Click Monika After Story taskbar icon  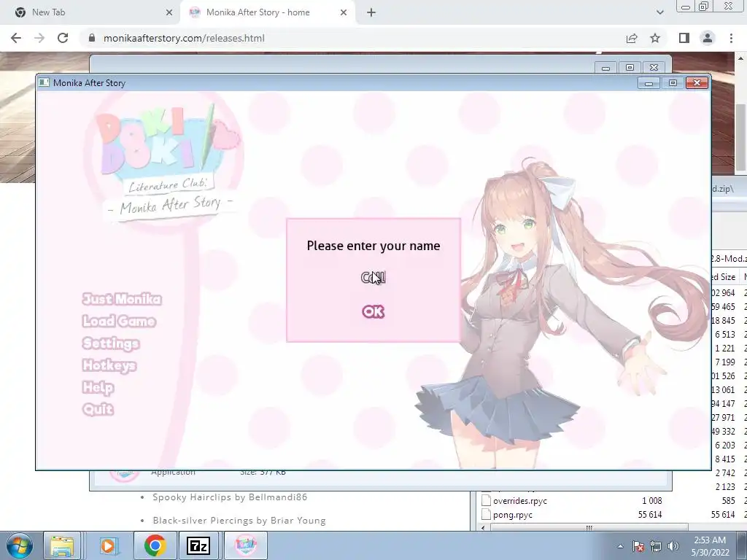click(x=246, y=545)
